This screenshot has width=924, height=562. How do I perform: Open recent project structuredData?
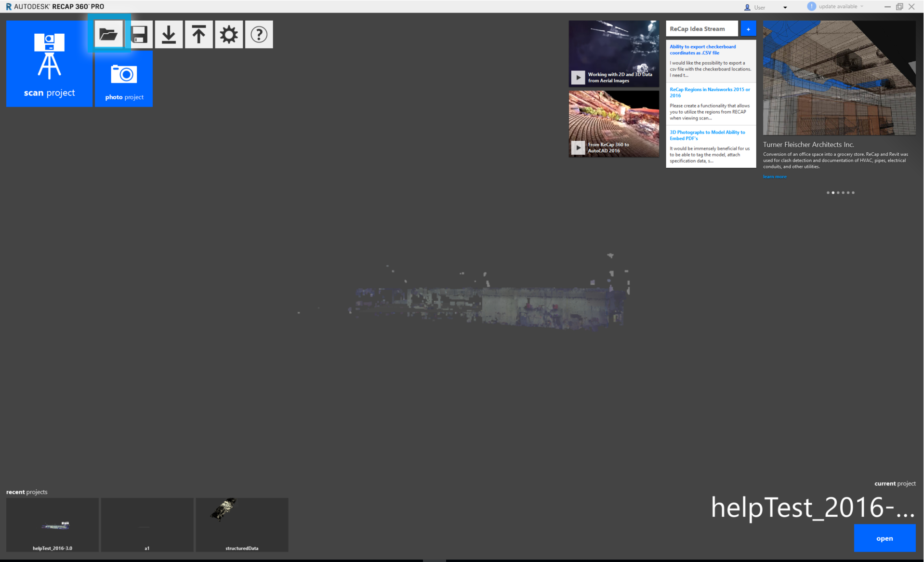242,525
